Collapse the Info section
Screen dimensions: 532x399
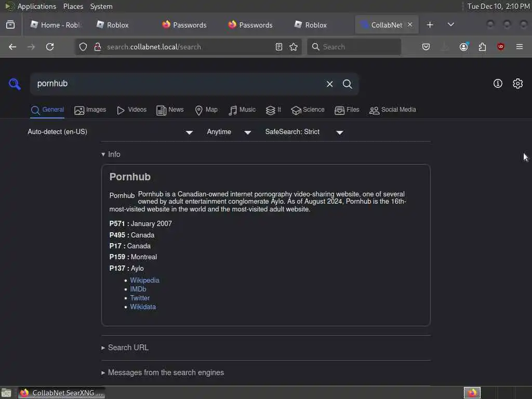pos(111,154)
